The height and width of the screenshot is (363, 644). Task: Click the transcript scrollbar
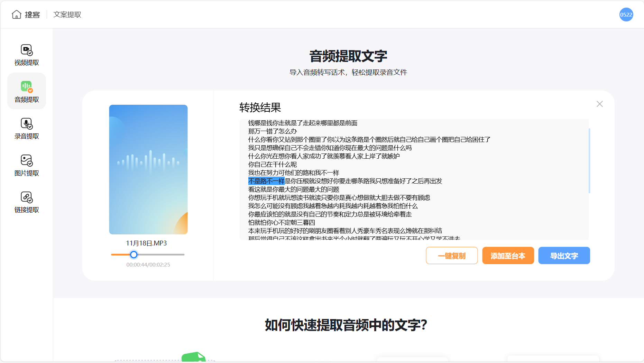(589, 161)
